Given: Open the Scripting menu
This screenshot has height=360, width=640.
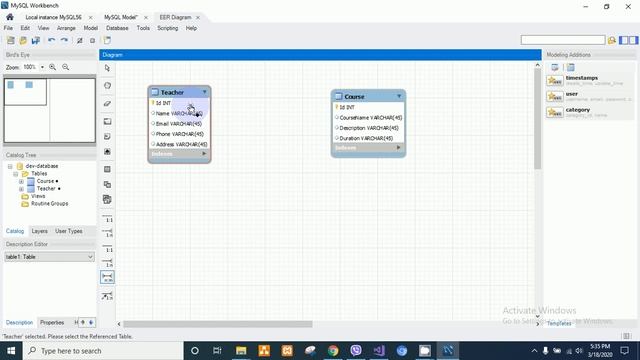Looking at the screenshot, I should pos(168,28).
